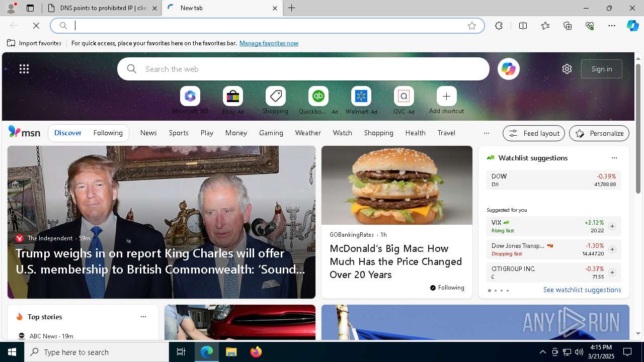Open Feed layout options

tap(534, 133)
